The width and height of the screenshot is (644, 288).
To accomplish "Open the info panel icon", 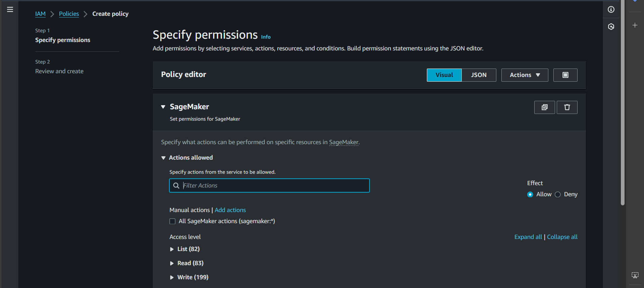I will pos(611,9).
